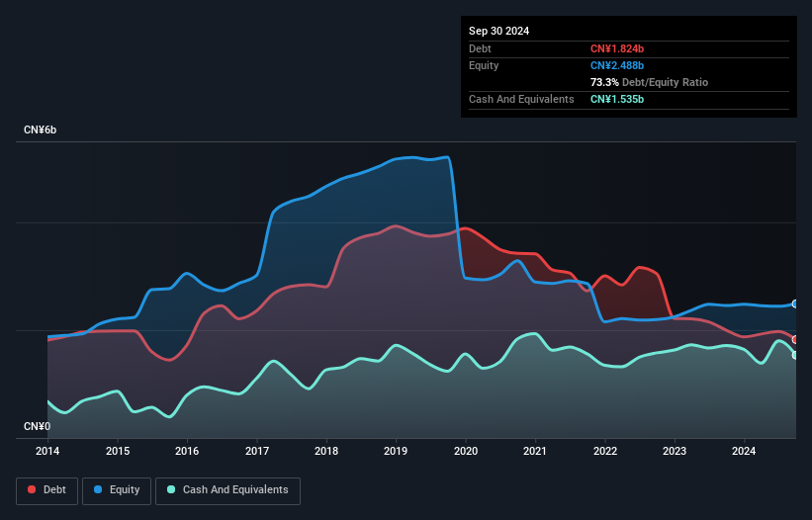Click the 2017 x-axis label

pos(257,451)
